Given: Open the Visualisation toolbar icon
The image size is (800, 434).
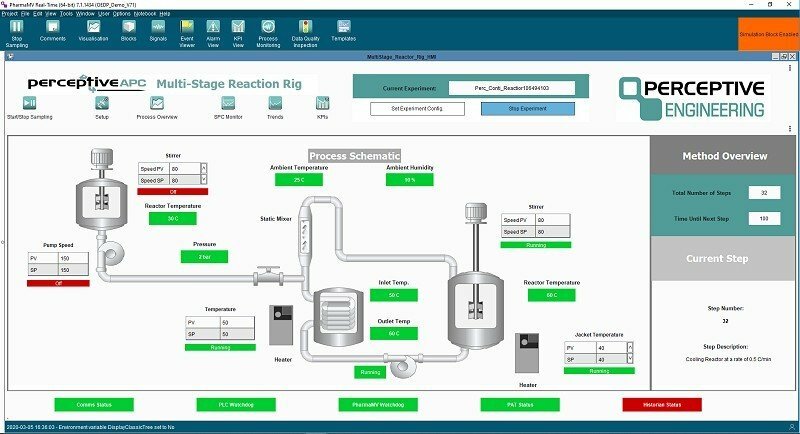Looking at the screenshot, I should click(x=93, y=31).
